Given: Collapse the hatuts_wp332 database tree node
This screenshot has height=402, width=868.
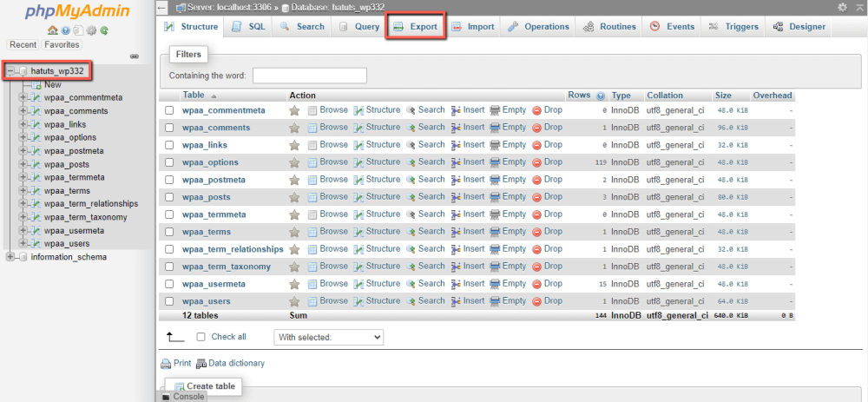Looking at the screenshot, I should coord(10,71).
